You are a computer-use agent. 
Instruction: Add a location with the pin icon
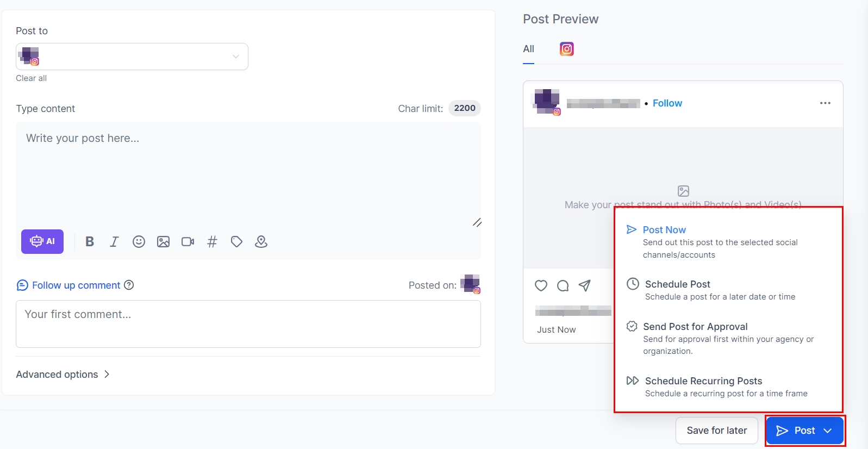(x=261, y=242)
